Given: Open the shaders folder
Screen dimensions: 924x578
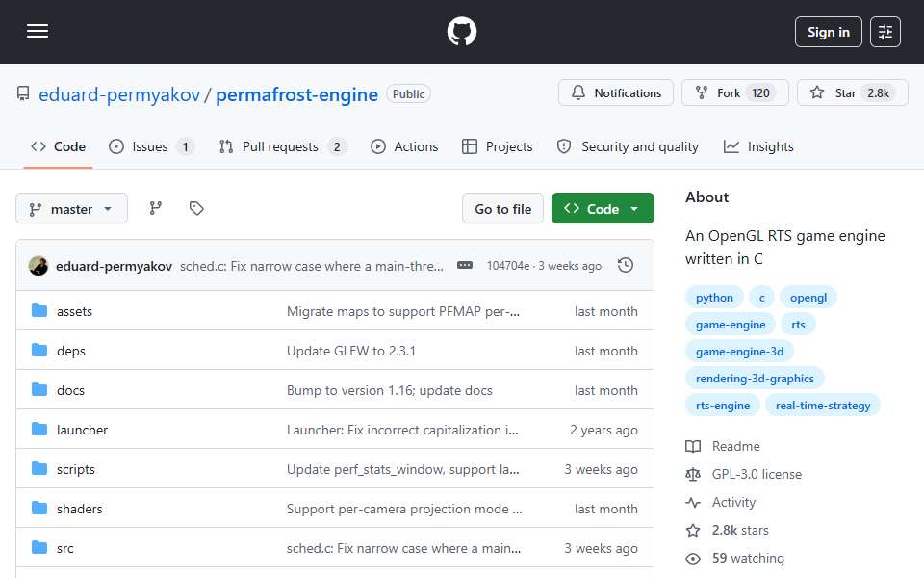Looking at the screenshot, I should (79, 509).
